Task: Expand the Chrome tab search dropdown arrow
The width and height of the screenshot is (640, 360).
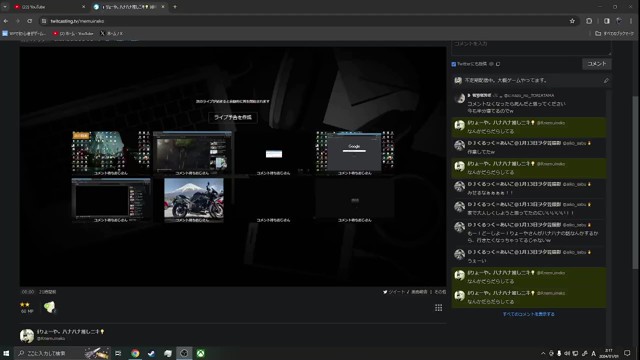Action: click(5, 7)
